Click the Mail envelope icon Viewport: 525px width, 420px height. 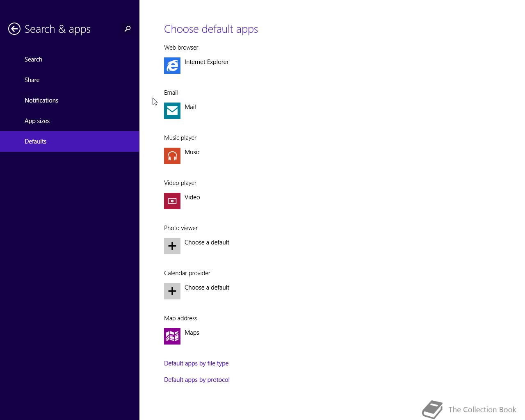click(172, 111)
